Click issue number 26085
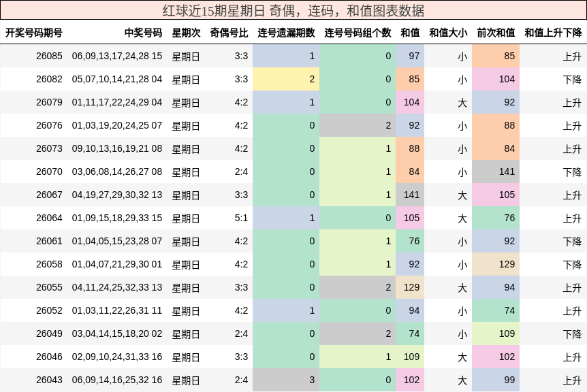Screen dimensions: 587x392 (49, 56)
